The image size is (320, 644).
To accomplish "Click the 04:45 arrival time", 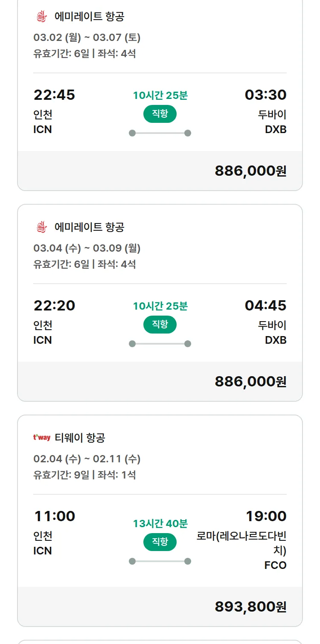I will click(265, 305).
